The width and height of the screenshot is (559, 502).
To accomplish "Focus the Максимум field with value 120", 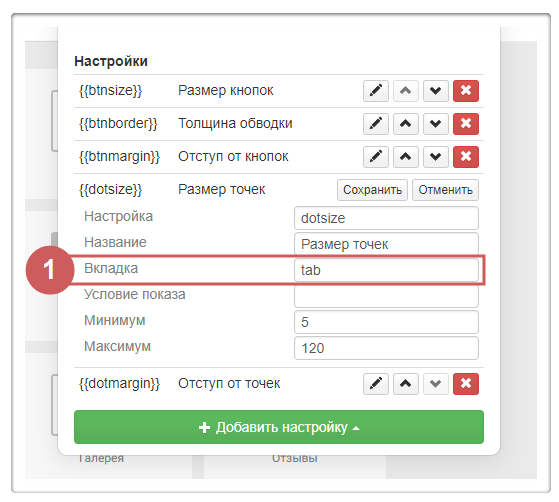I will tap(386, 348).
